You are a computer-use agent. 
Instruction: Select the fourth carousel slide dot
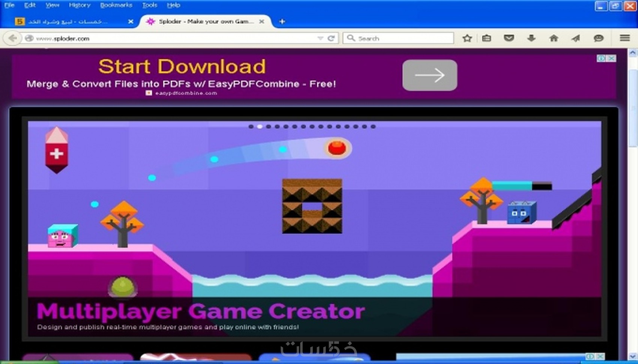pyautogui.click(x=277, y=126)
